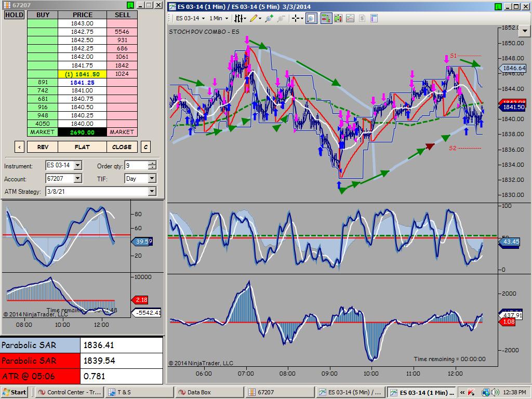This screenshot has height=399, width=532.
Task: Toggle the zoom frame magnifier icon
Action: (x=311, y=18)
